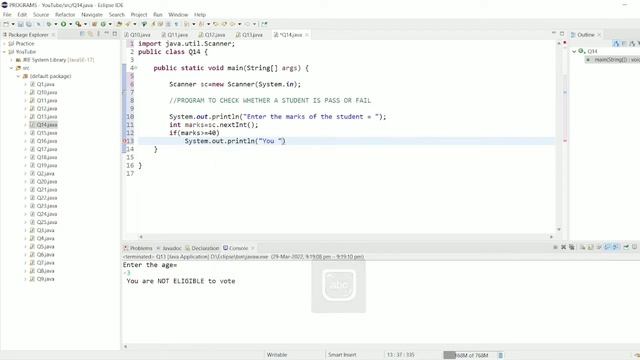Expand Q1.java in Package Explorer

pos(25,84)
